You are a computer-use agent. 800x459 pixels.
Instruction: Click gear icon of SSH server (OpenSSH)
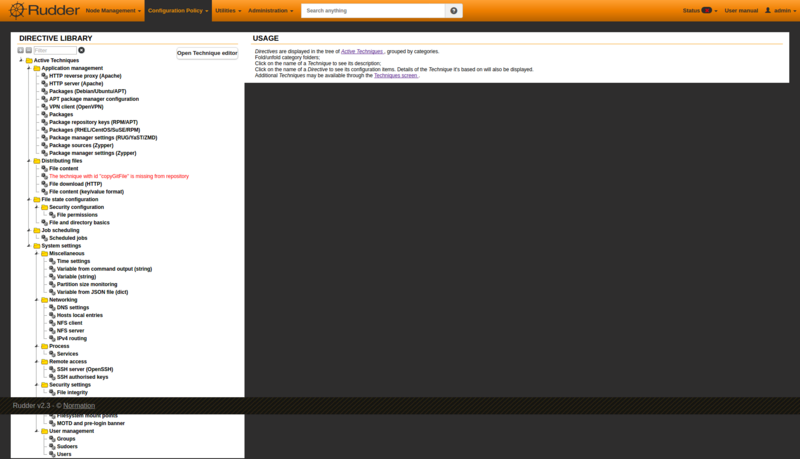52,369
